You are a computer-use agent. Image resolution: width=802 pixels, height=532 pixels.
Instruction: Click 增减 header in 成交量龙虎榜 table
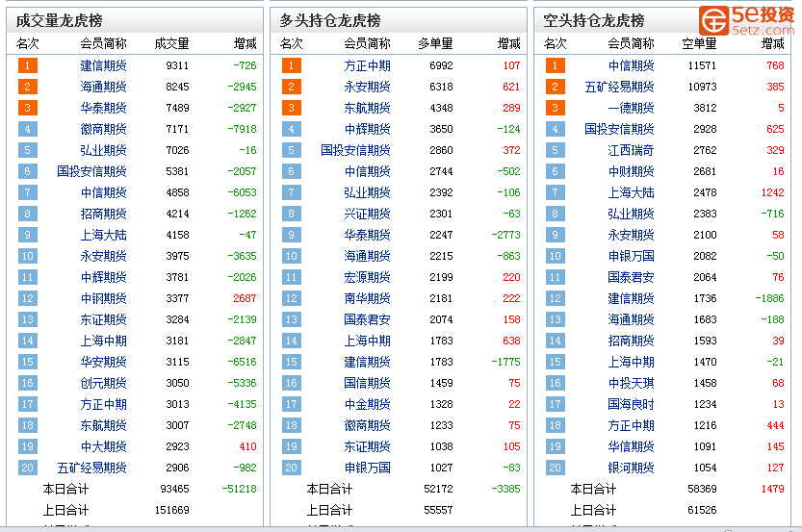tap(245, 44)
